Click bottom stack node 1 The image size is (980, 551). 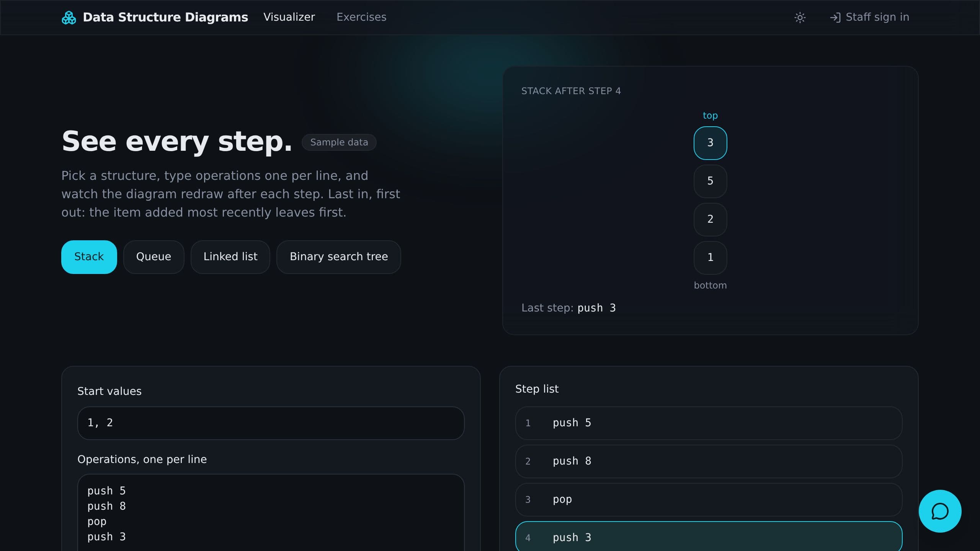[710, 258]
